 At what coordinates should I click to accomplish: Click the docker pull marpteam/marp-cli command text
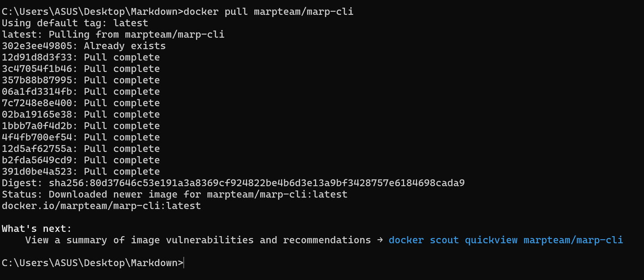(268, 12)
